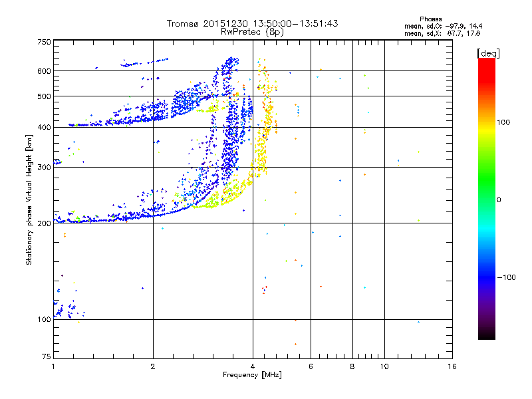Click the colorbar tick label '0'
The width and height of the screenshot is (532, 399).
(499, 200)
